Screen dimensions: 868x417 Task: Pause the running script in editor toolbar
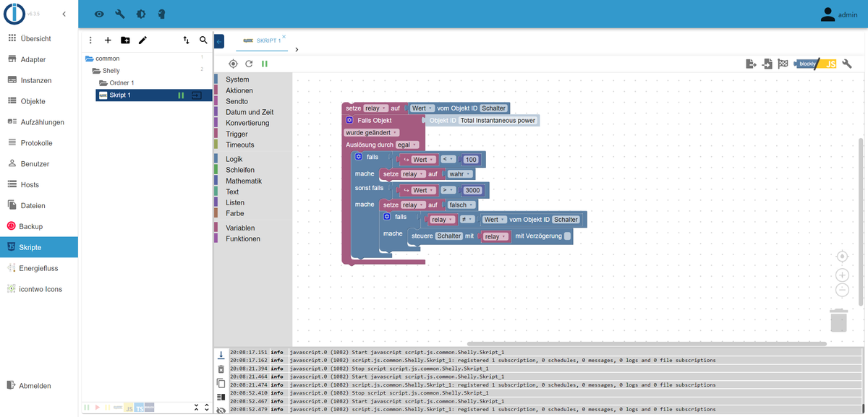pos(265,64)
